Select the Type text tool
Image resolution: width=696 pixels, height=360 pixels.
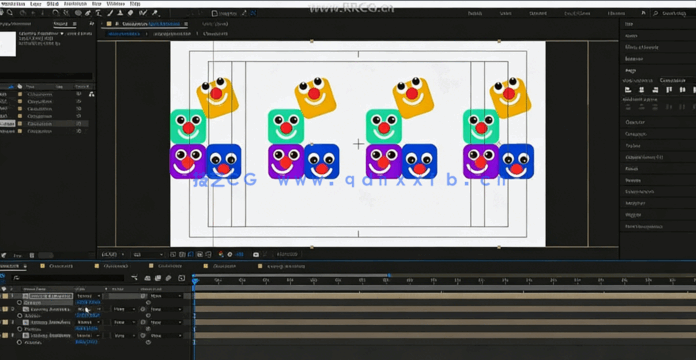click(x=99, y=13)
